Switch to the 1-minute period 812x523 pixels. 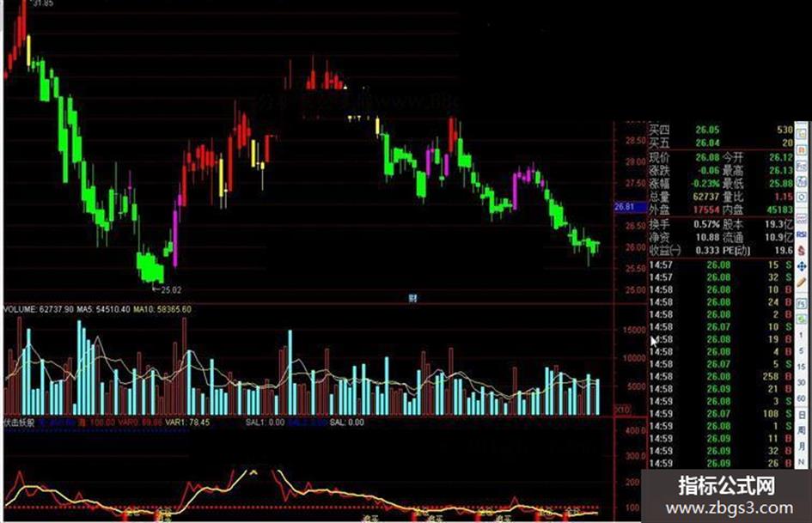pyautogui.click(x=802, y=336)
